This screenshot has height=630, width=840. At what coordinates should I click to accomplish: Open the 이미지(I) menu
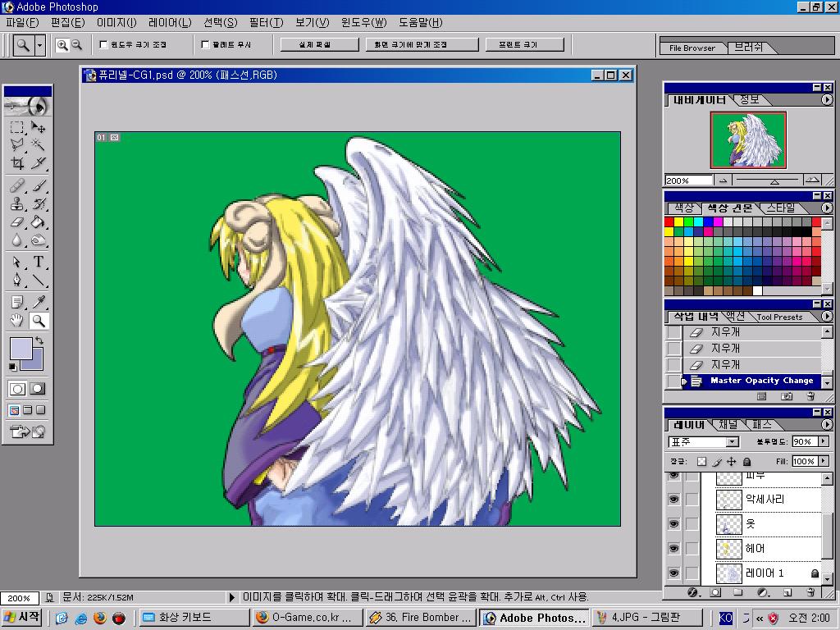[x=116, y=22]
